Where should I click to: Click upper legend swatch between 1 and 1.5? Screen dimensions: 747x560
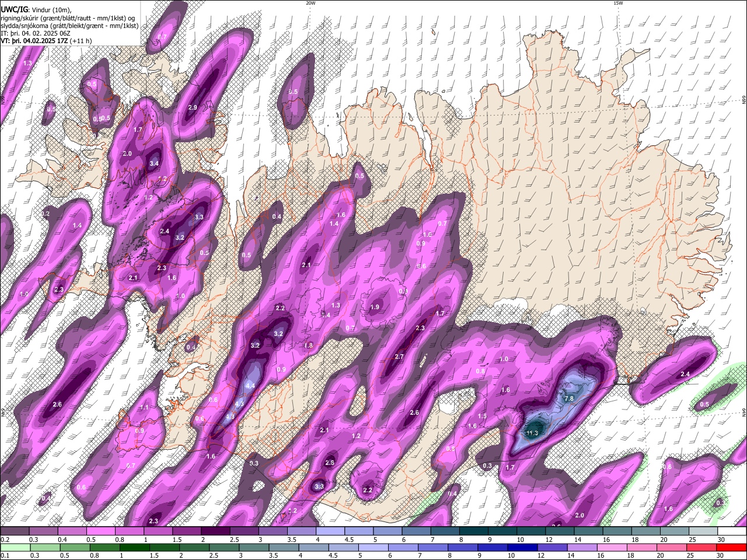click(158, 531)
